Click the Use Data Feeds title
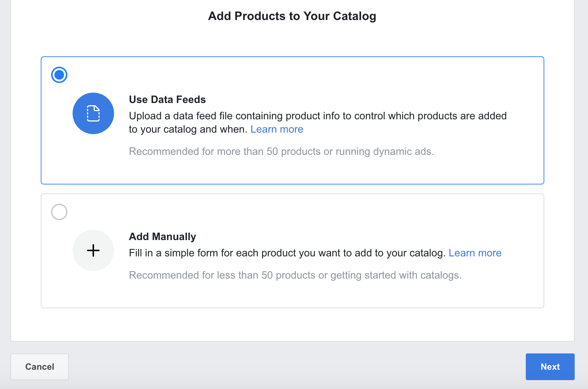 167,100
